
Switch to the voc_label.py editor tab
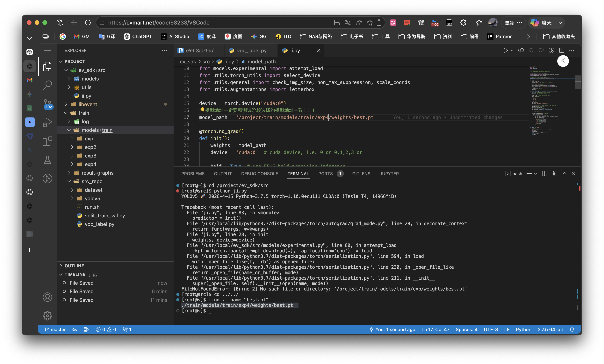[x=251, y=51]
